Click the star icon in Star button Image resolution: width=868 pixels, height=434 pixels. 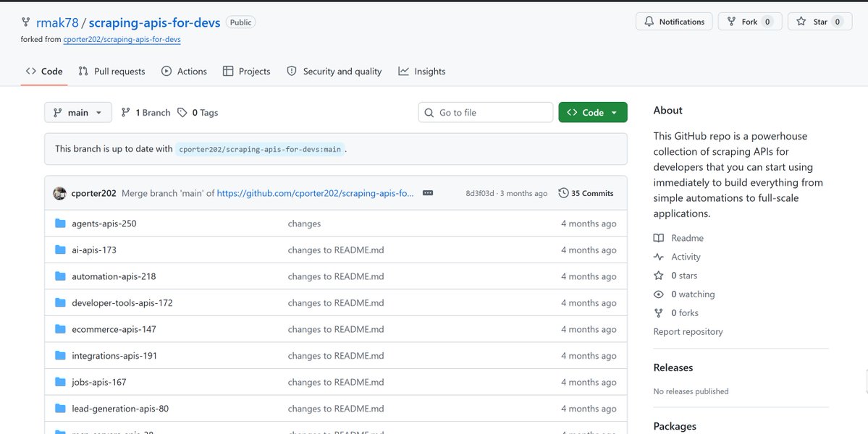coord(801,22)
